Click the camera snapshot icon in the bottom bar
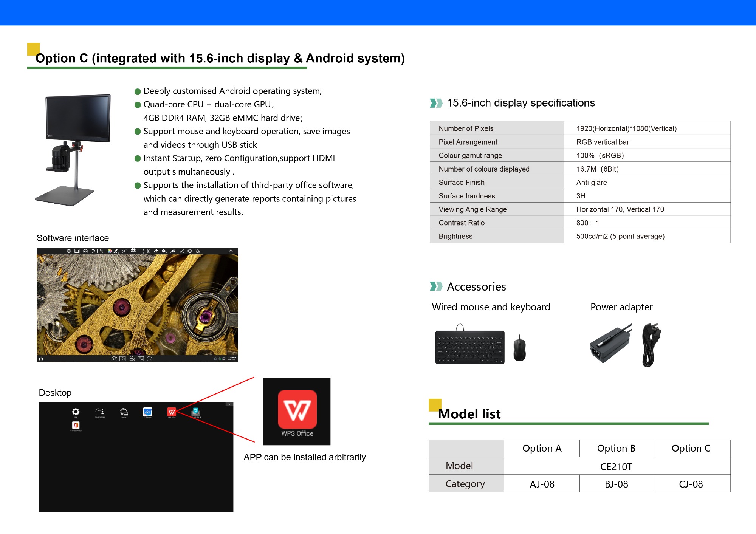The width and height of the screenshot is (756, 534). click(x=114, y=359)
